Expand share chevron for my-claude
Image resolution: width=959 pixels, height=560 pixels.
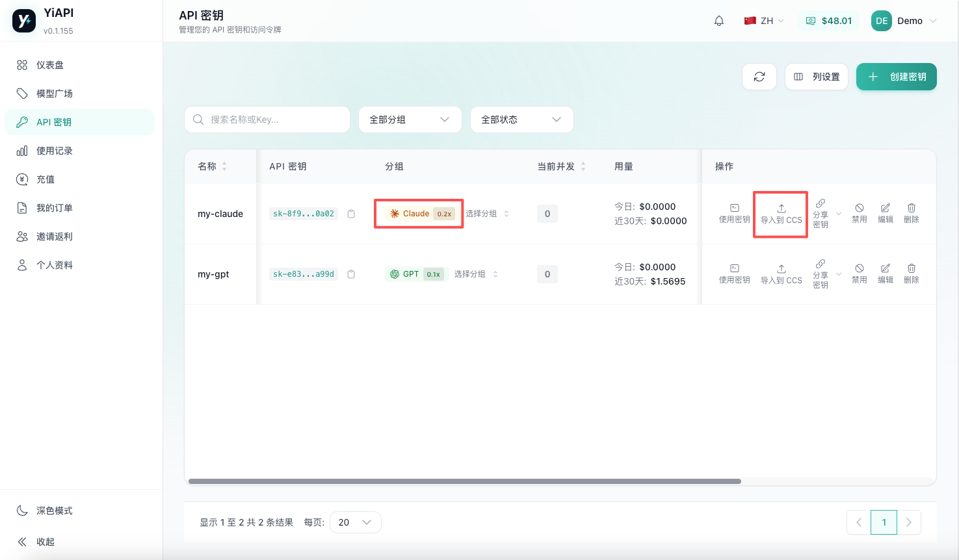tap(839, 214)
